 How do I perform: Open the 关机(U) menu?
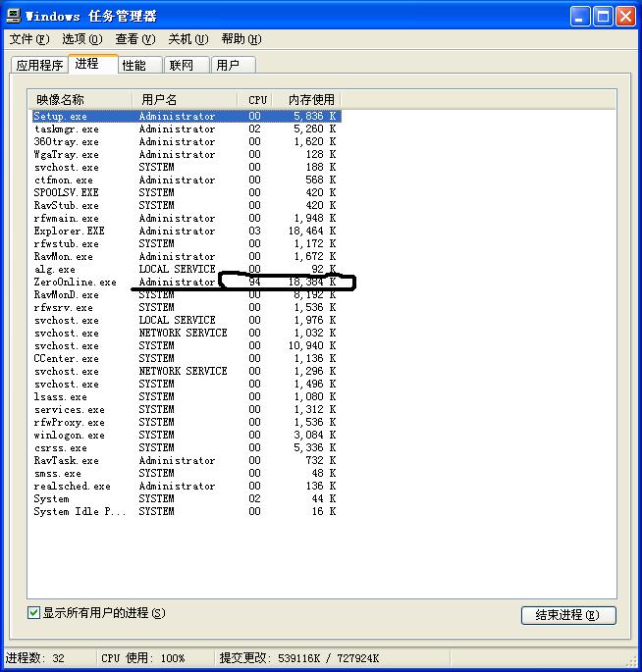188,39
